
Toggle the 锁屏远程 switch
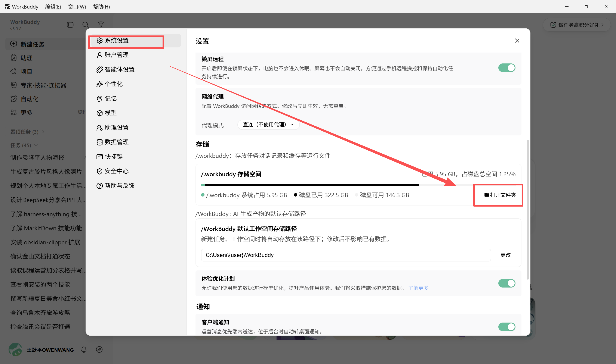tap(507, 68)
